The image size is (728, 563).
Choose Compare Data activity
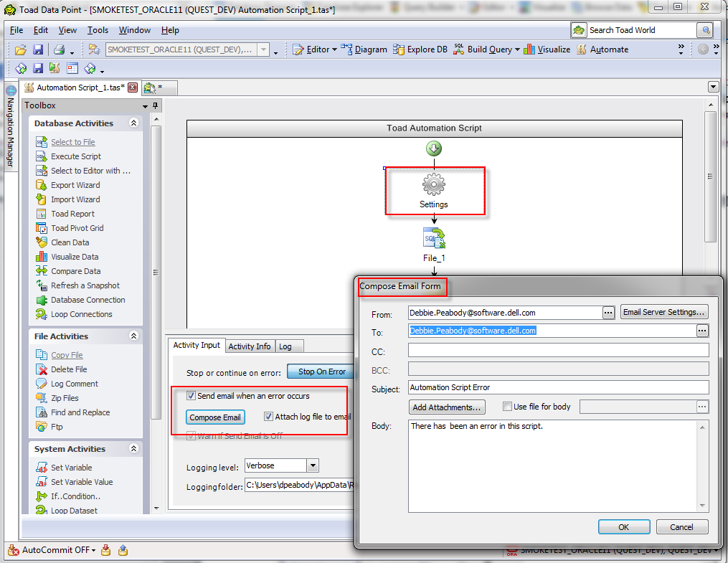pyautogui.click(x=68, y=272)
